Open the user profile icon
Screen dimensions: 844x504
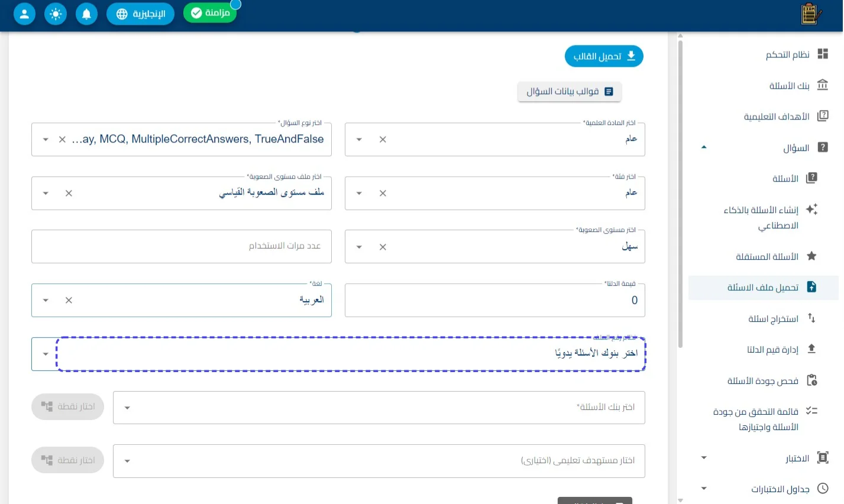(x=24, y=14)
